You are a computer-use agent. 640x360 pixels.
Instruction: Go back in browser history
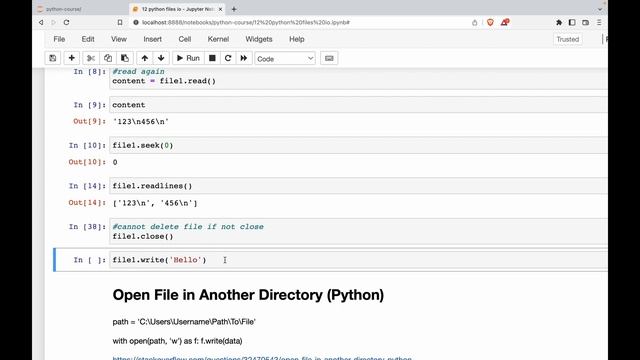pos(41,22)
